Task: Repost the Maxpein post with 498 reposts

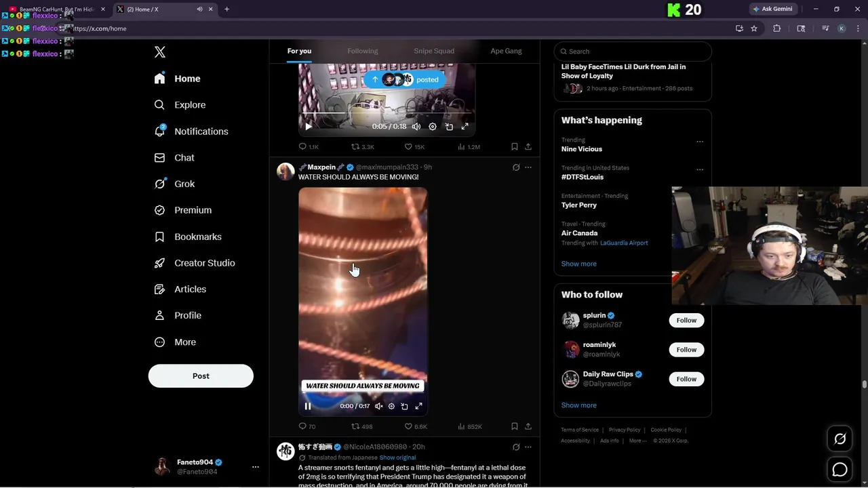Action: pyautogui.click(x=361, y=426)
